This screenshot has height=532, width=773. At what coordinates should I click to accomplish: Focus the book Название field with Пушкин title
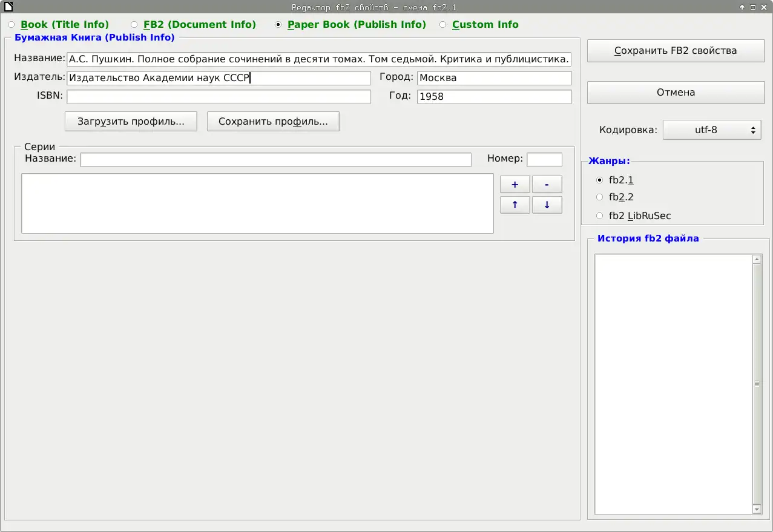tap(319, 59)
